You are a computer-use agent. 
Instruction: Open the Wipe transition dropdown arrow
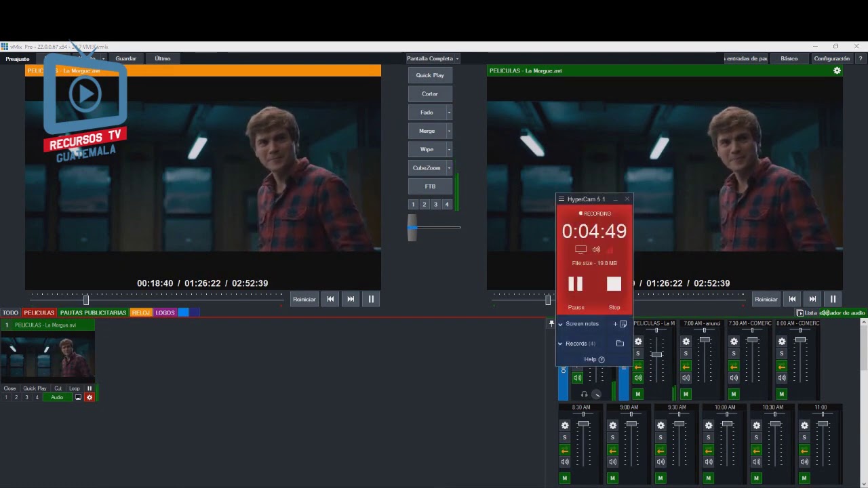coord(449,149)
